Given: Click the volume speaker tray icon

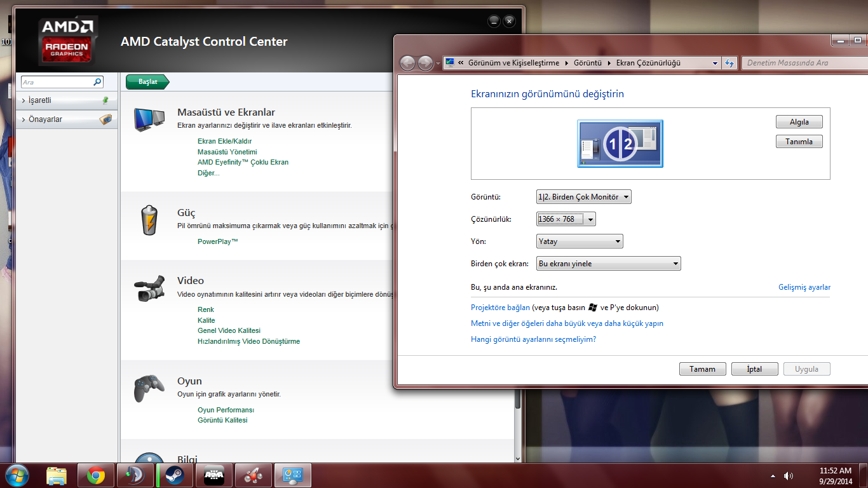Looking at the screenshot, I should [x=789, y=476].
